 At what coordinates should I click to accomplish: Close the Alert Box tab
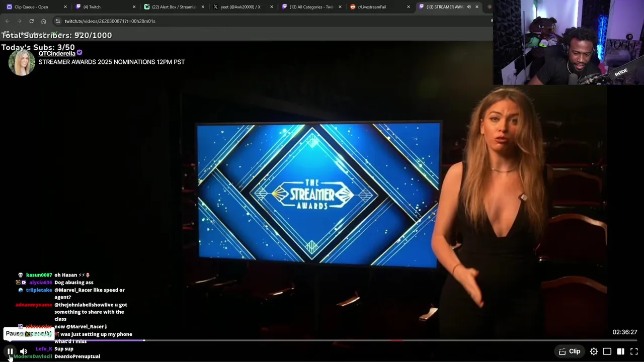(x=203, y=7)
